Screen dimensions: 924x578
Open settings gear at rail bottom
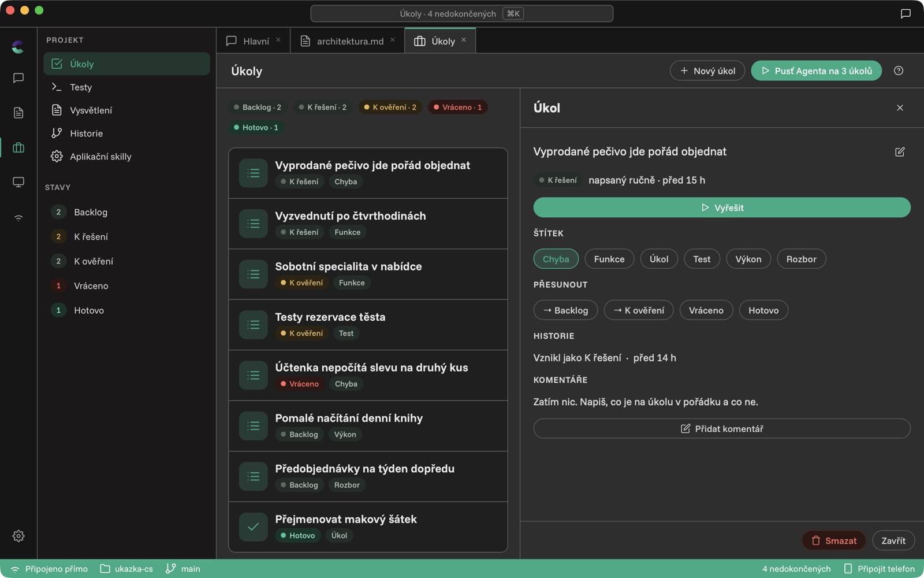(18, 536)
